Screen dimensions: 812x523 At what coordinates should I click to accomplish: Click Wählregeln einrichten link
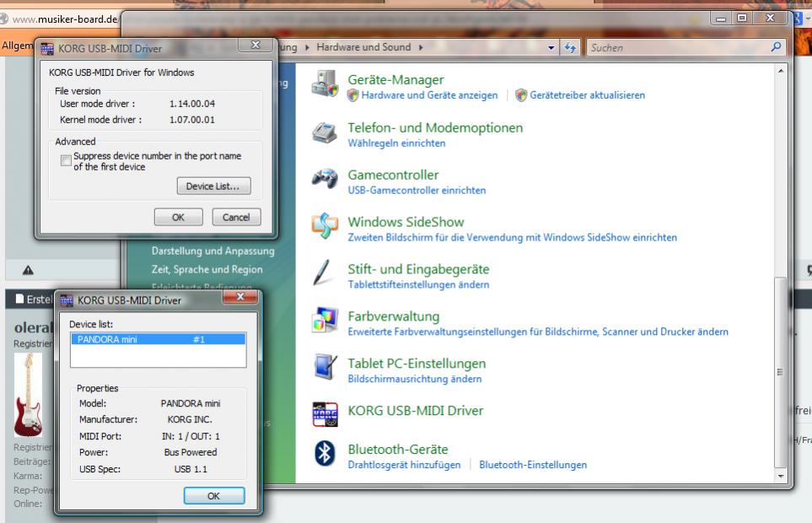tap(396, 143)
